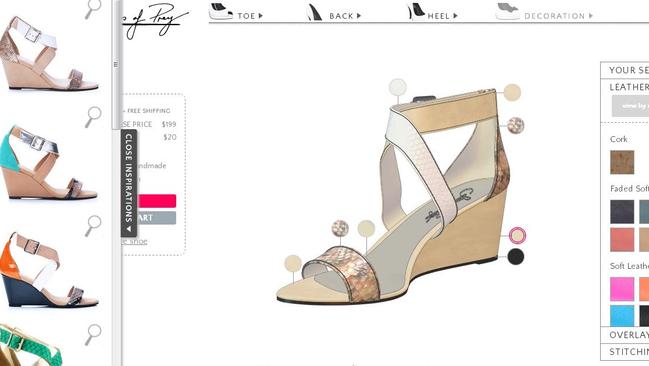Click the wedge shoe preview image
This screenshot has height=366, width=649.
(x=393, y=198)
